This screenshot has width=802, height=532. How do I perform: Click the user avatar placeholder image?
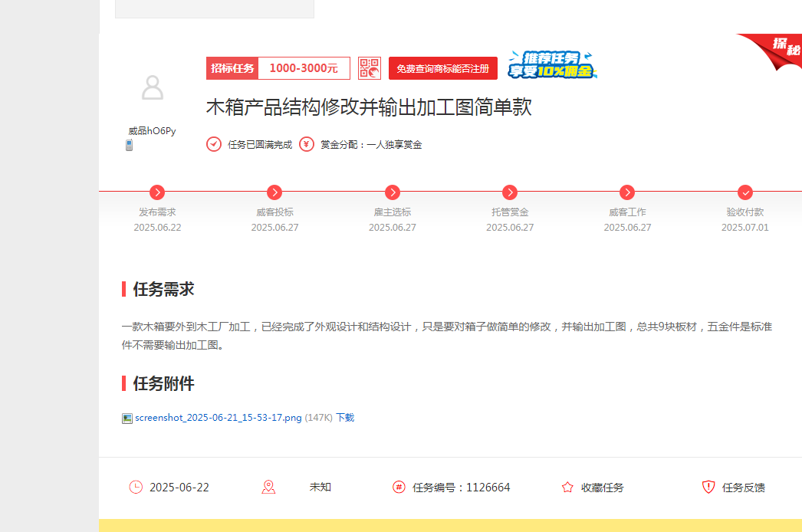[153, 89]
